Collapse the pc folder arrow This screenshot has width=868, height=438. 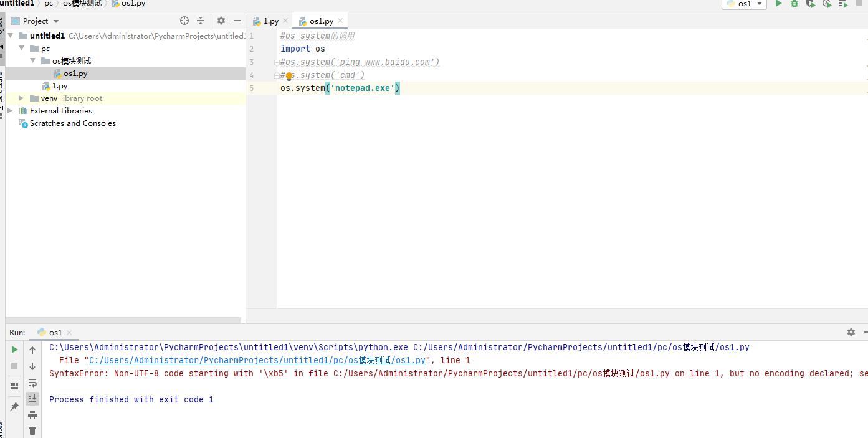tap(22, 49)
